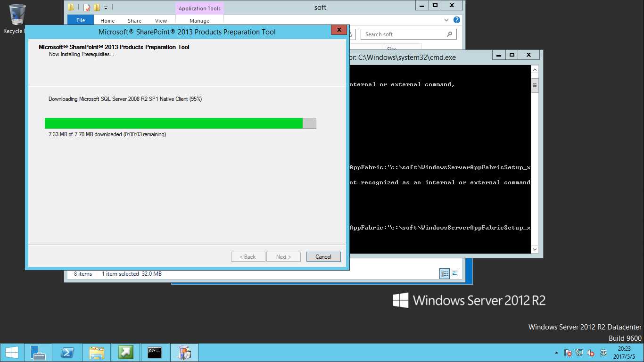Open the File menu in the soft window

point(81,20)
